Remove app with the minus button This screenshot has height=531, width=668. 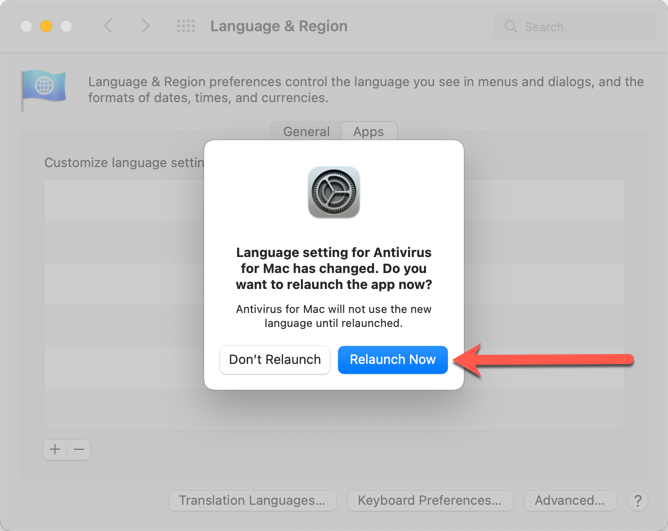[79, 449]
